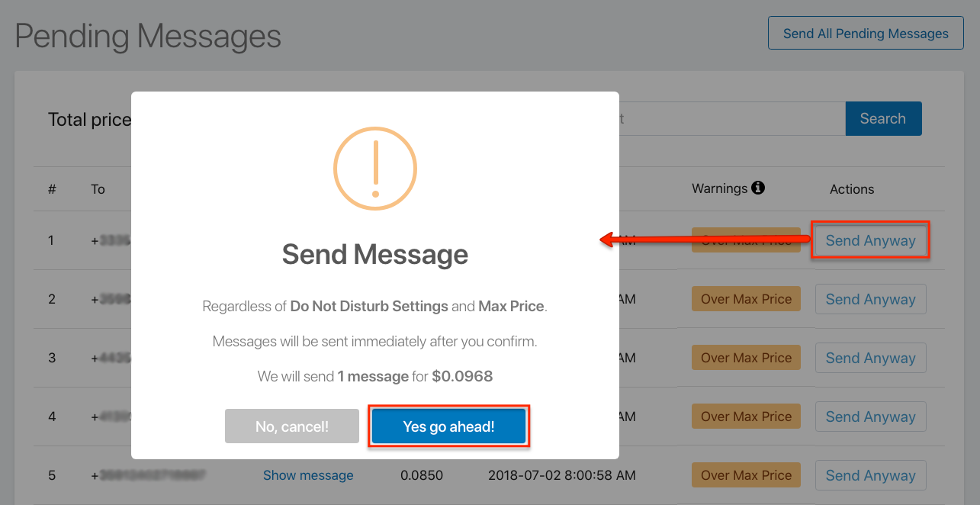980x505 pixels.
Task: Confirm sending by clicking Yes go ahead
Action: [448, 426]
